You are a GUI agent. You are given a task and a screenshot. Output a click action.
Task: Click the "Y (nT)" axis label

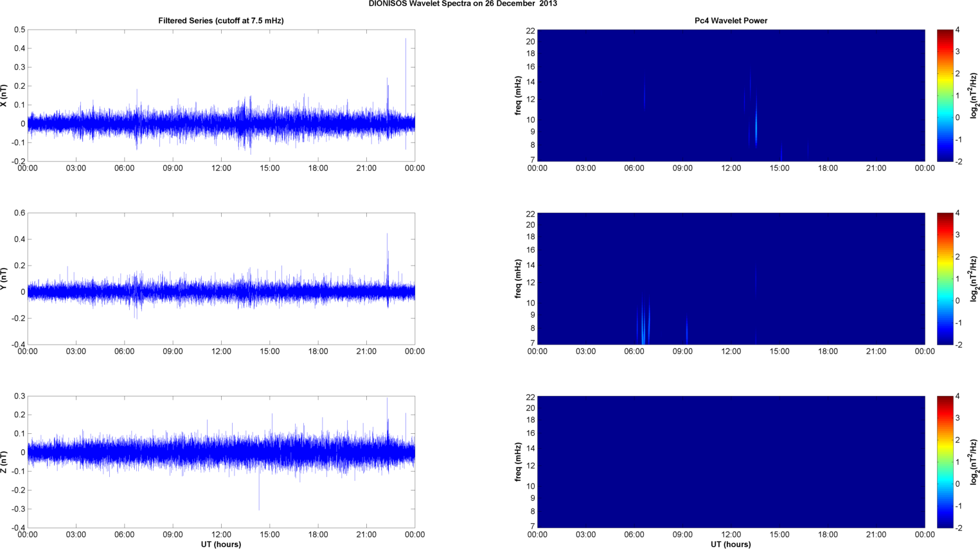(4, 278)
